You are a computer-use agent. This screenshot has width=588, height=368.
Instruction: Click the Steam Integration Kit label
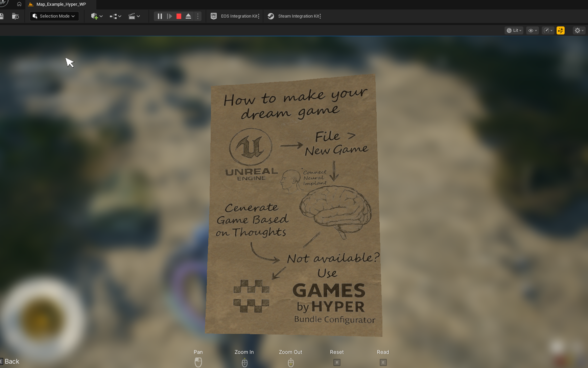tap(299, 16)
